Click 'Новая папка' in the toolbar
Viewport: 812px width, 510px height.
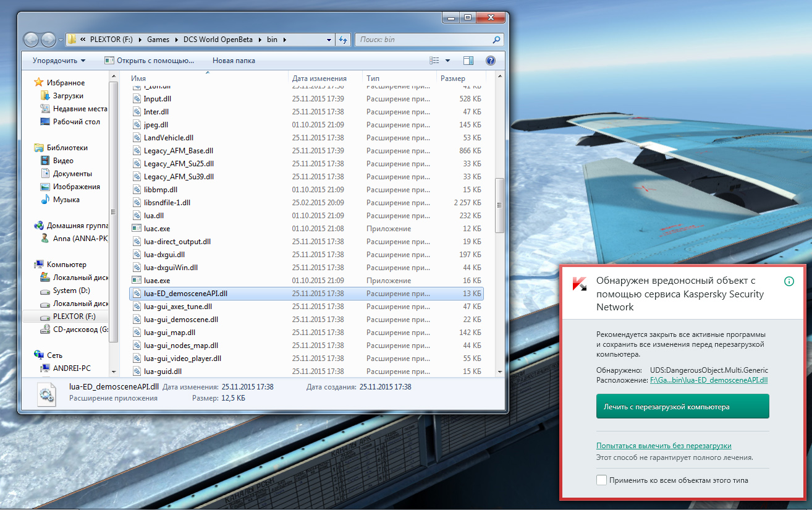[x=234, y=61]
